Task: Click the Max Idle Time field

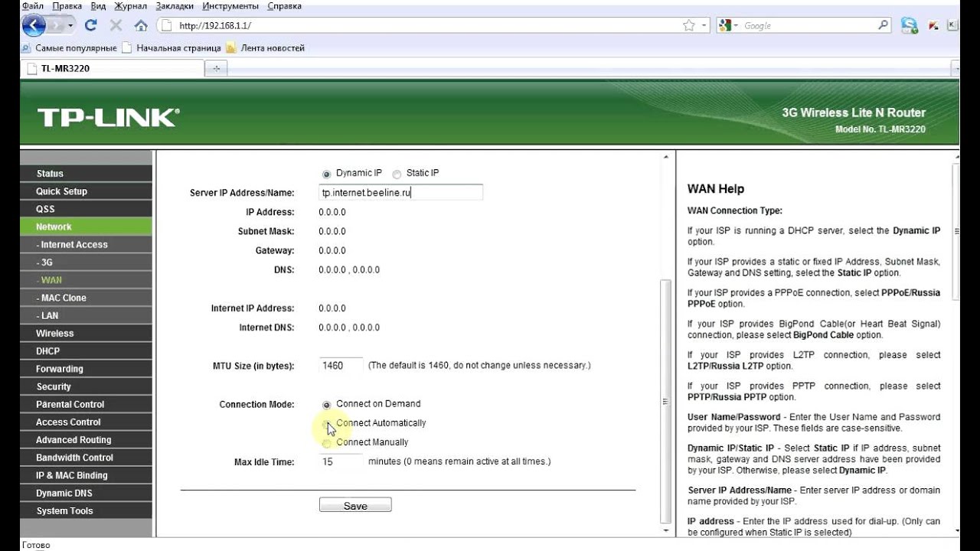Action: tap(341, 462)
